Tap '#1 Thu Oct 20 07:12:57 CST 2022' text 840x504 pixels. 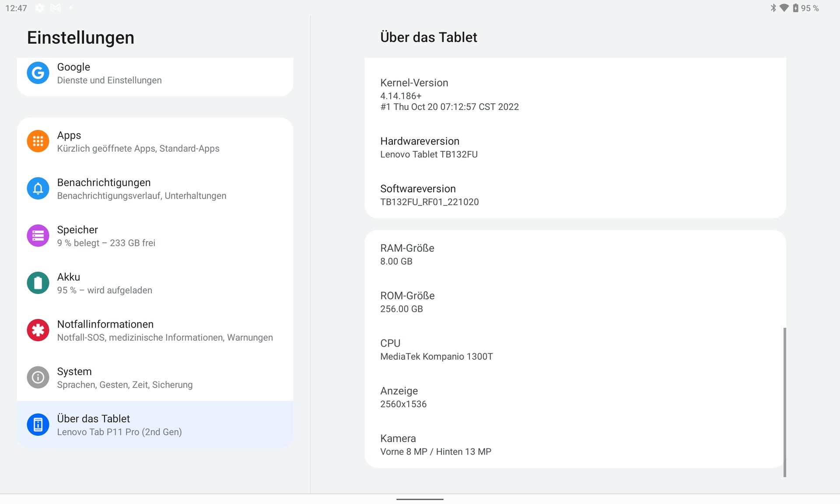pyautogui.click(x=449, y=107)
